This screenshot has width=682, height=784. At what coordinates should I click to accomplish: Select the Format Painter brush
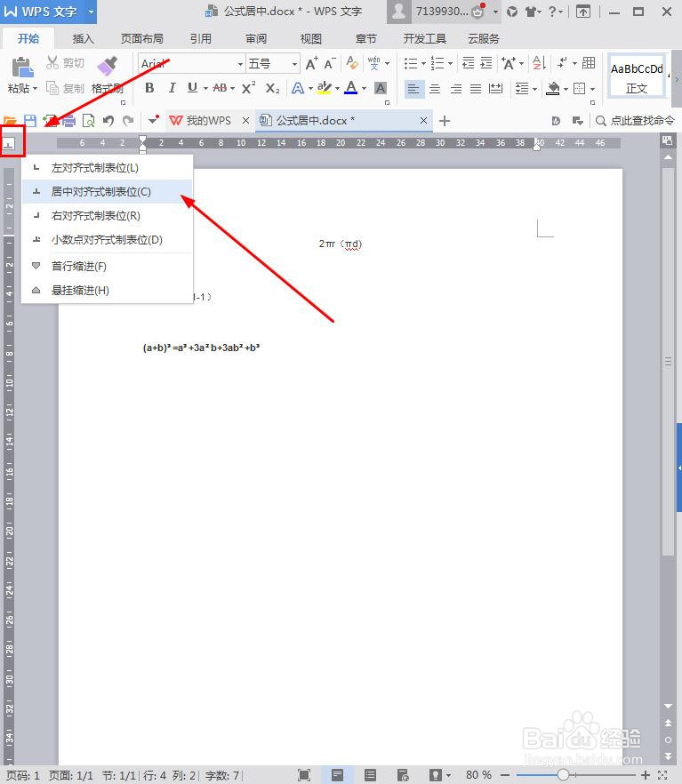(107, 66)
